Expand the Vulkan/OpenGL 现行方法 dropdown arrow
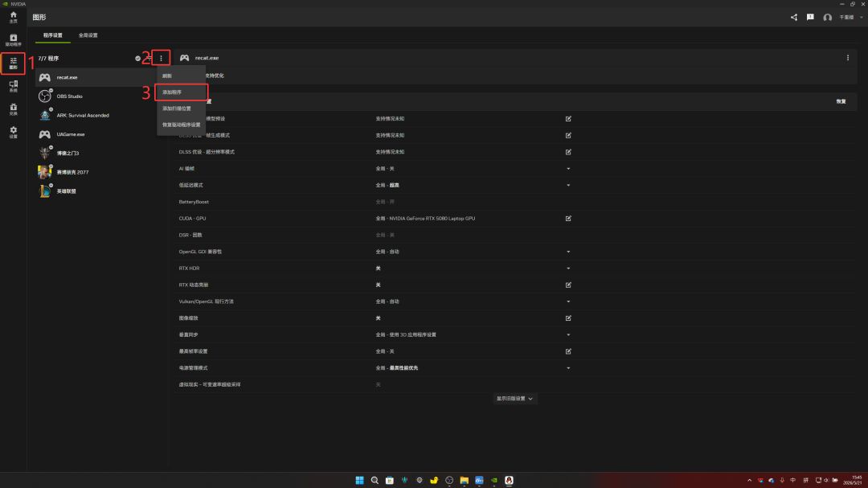The height and width of the screenshot is (488, 868). click(568, 301)
